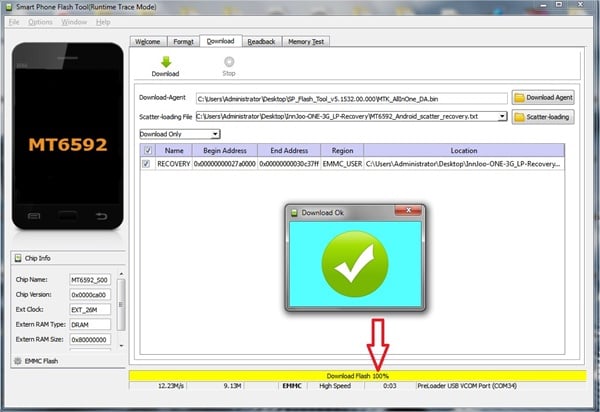Close the Download Ok dialog

tap(408, 210)
